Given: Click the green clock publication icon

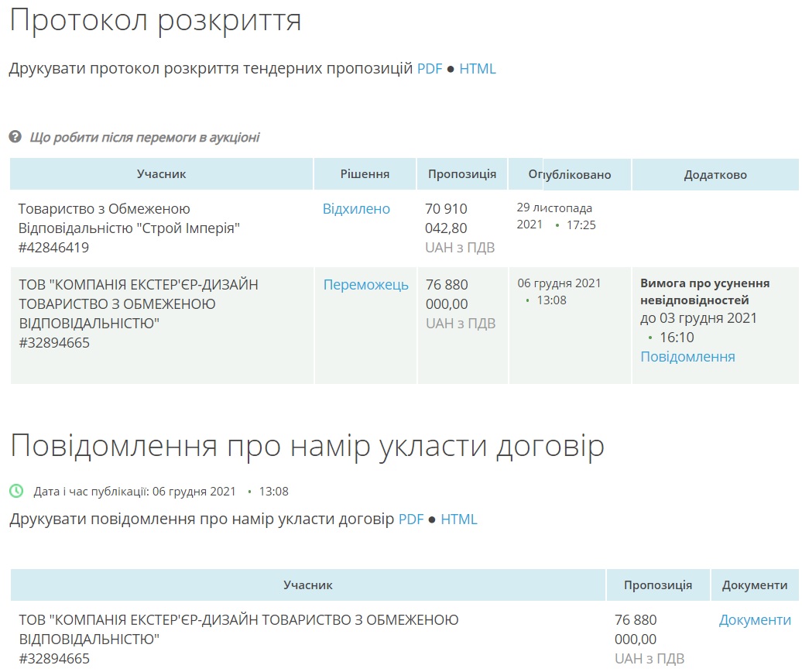Looking at the screenshot, I should click(x=16, y=491).
